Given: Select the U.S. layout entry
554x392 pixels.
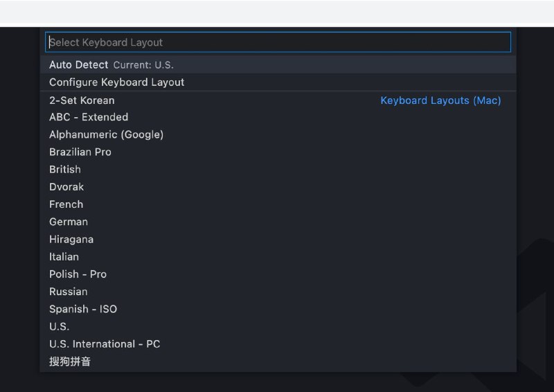Looking at the screenshot, I should [x=60, y=327].
